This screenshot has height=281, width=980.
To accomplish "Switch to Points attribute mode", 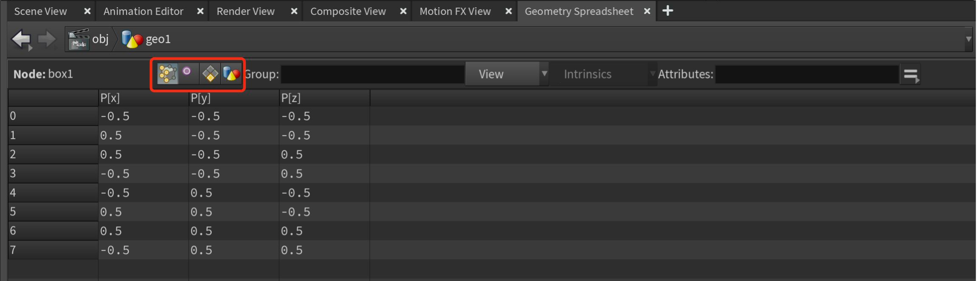I will [168, 74].
